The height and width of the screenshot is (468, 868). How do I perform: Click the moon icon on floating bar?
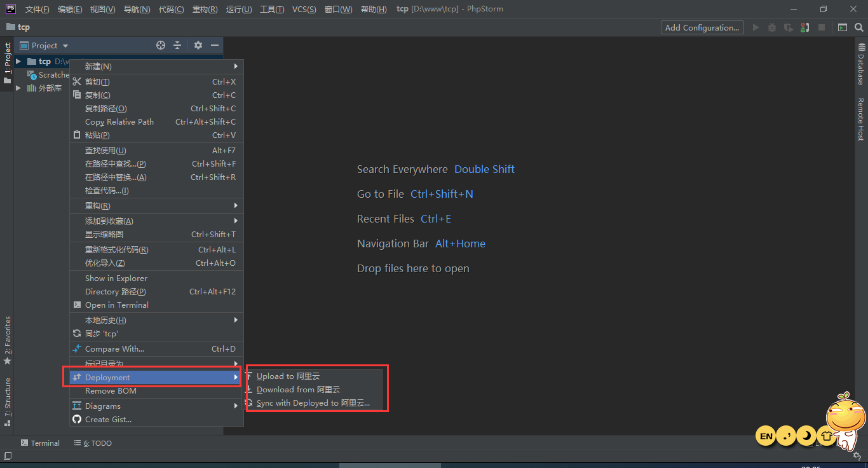806,436
